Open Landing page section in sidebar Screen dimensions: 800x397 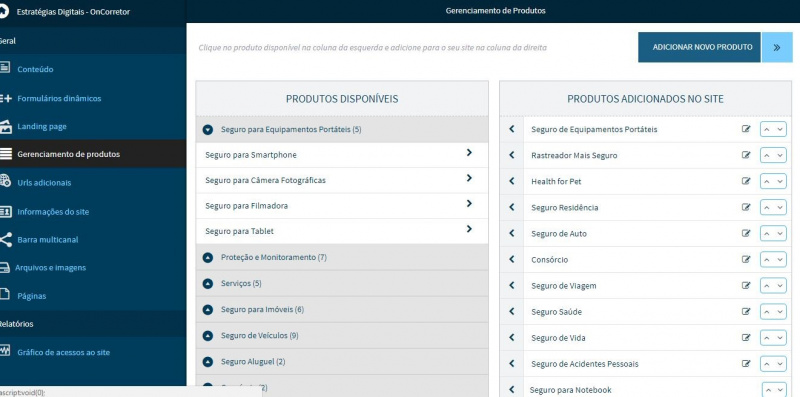click(x=42, y=127)
